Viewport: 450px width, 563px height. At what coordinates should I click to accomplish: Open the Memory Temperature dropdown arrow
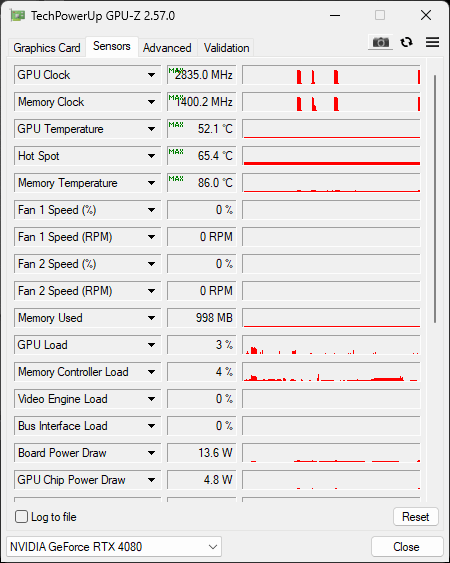tap(151, 183)
